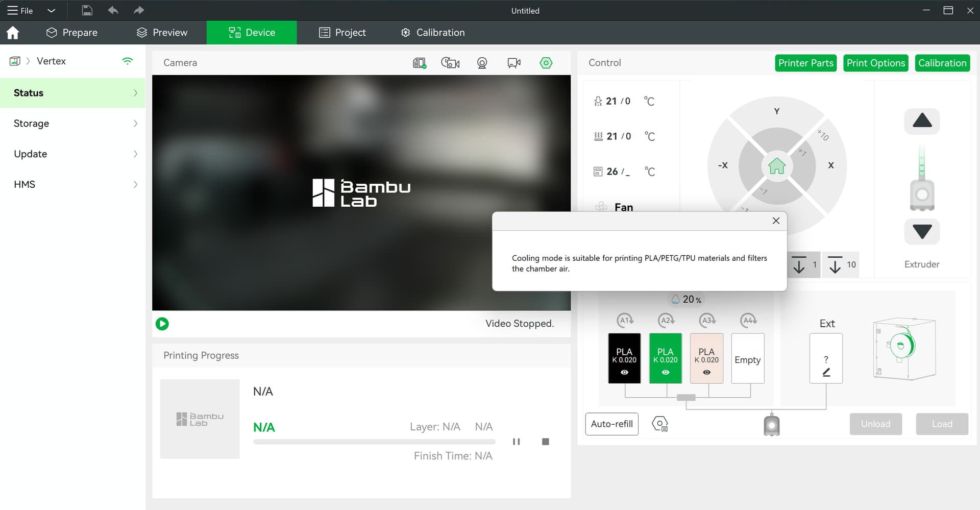Play the camera video stream

[162, 324]
